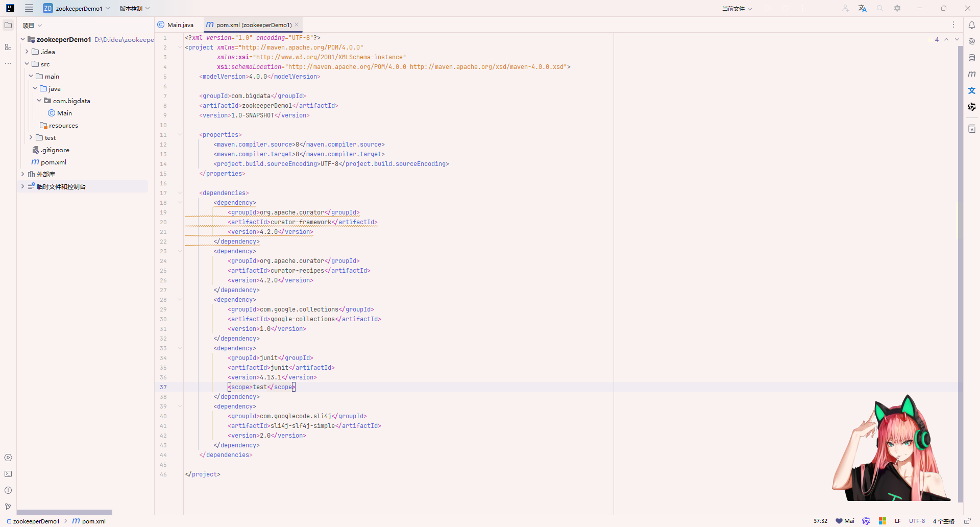Open the 版本控制 version control dropdown
Image resolution: width=980 pixels, height=527 pixels.
point(135,8)
